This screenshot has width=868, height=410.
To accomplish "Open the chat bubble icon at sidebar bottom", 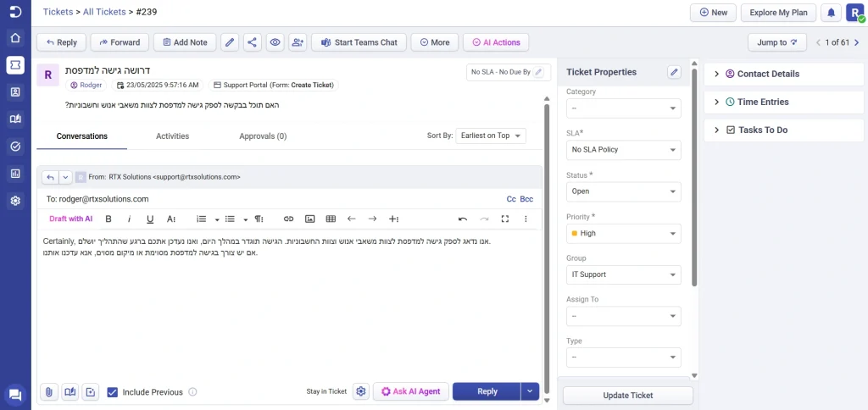I will click(15, 395).
